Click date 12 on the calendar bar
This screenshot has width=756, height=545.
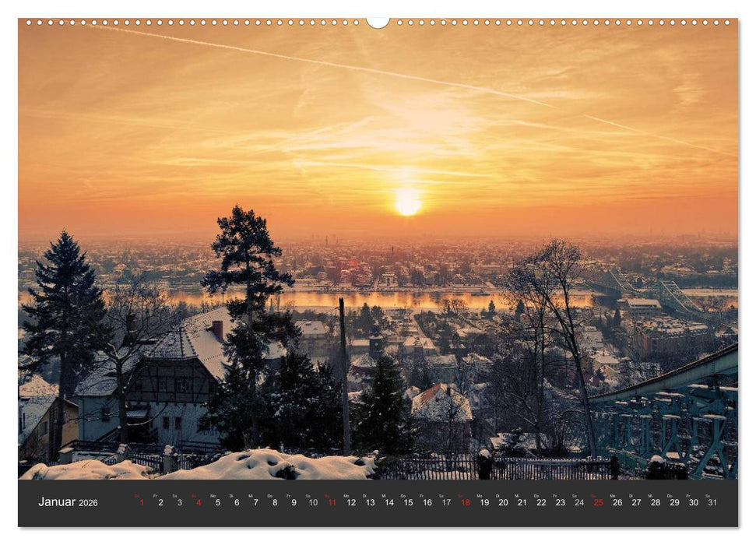tap(350, 501)
